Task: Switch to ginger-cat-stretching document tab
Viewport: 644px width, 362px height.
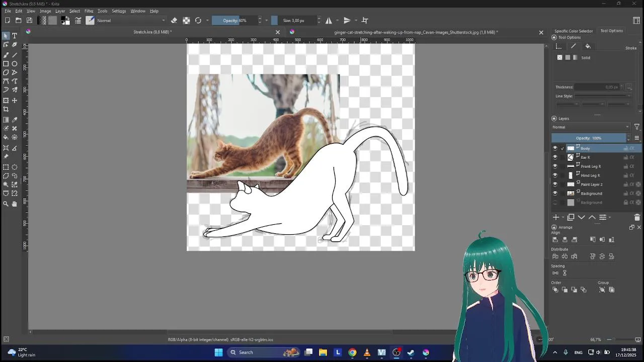Action: [x=416, y=32]
